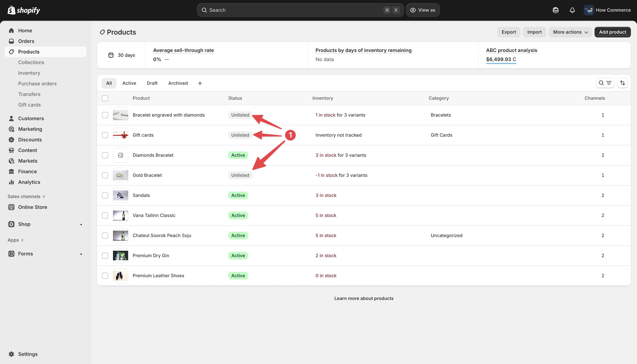Click Products by days of inventory remaining
This screenshot has width=637, height=364.
[x=363, y=50]
